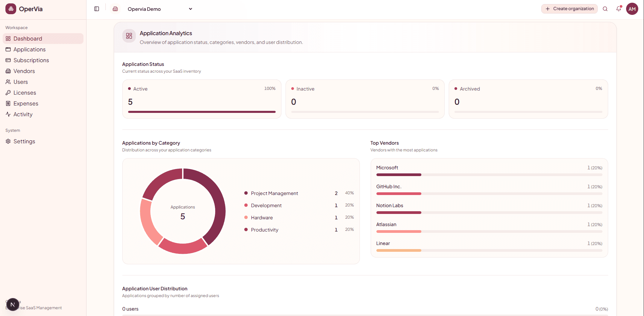Expand the Opervia Demo organization dropdown
This screenshot has height=316, width=644.
160,9
